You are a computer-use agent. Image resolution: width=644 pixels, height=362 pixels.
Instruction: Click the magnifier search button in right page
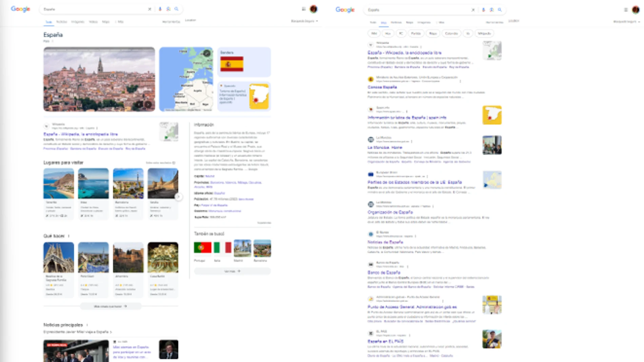tap(500, 10)
